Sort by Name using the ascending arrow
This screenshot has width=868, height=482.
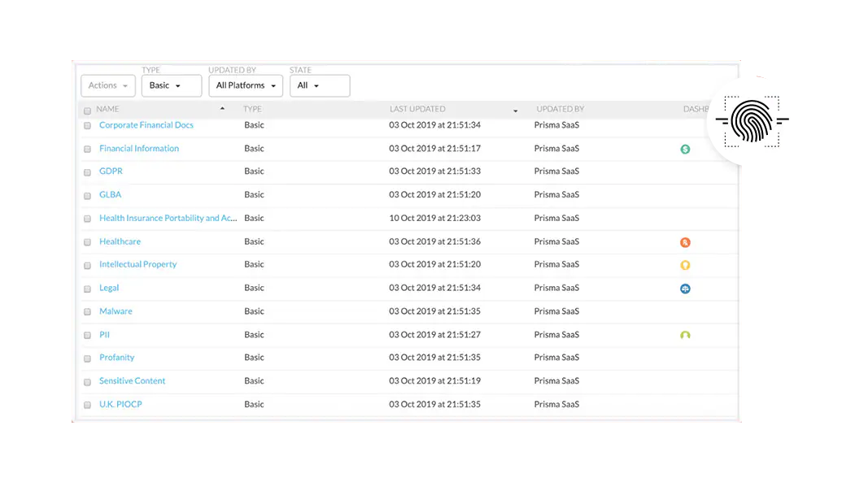pos(222,109)
